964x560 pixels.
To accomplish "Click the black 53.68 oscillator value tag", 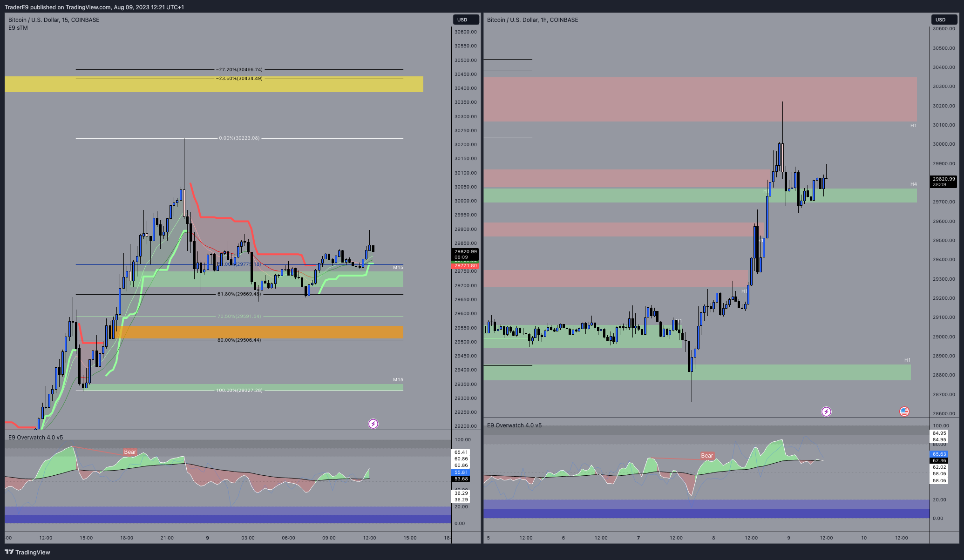I will click(x=461, y=479).
